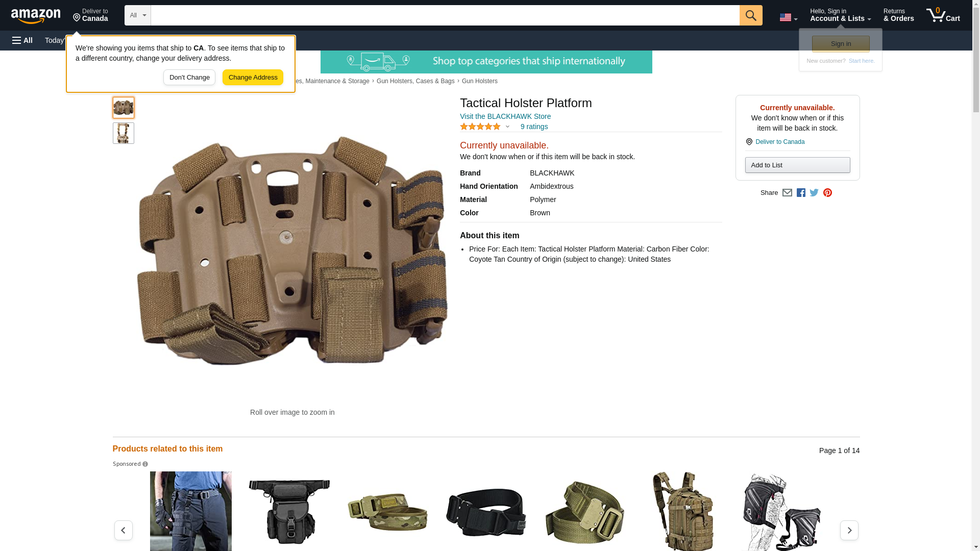Expand the star ratings breakdown arrow
The height and width of the screenshot is (551, 980).
(x=507, y=127)
